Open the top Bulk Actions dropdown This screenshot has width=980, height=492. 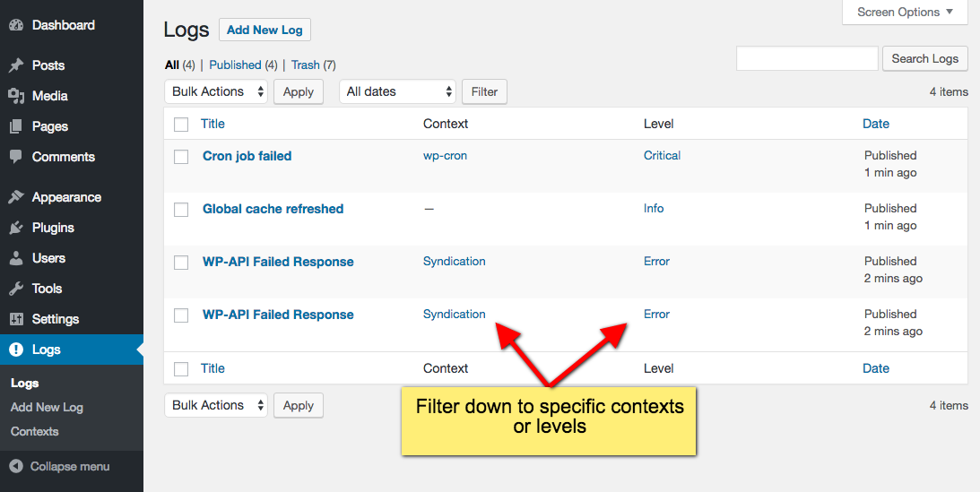pos(216,91)
